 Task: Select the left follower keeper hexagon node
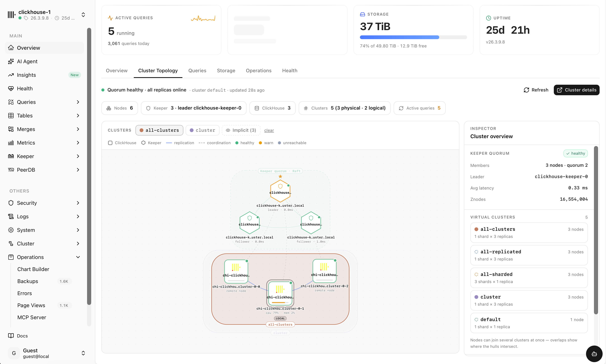coord(249,223)
